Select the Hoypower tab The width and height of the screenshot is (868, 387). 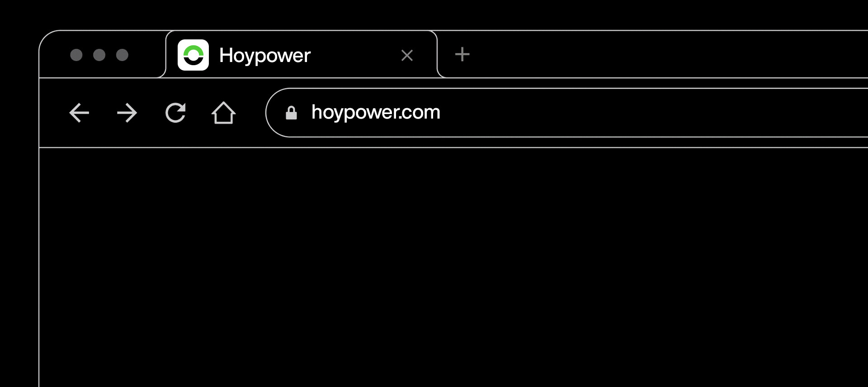302,55
